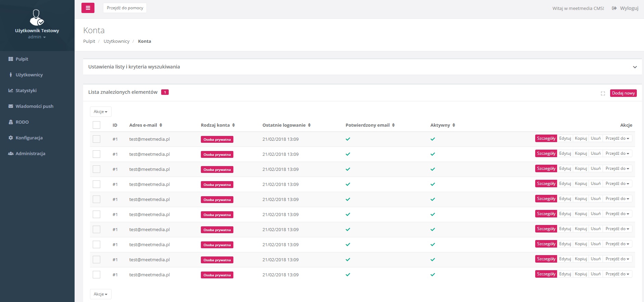Click Osoba prywatna badge in first row
Screen dimensions: 644x302
[x=217, y=140]
